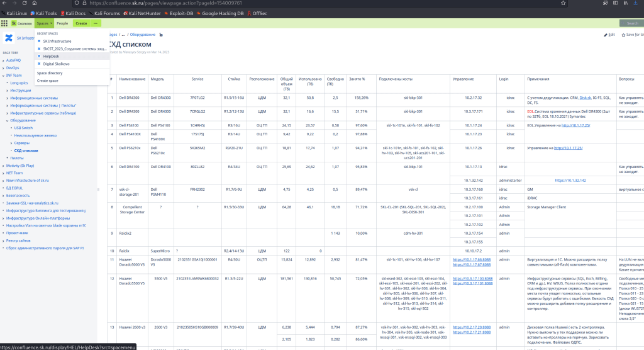
Task: Click the green Create button
Action: (81, 23)
